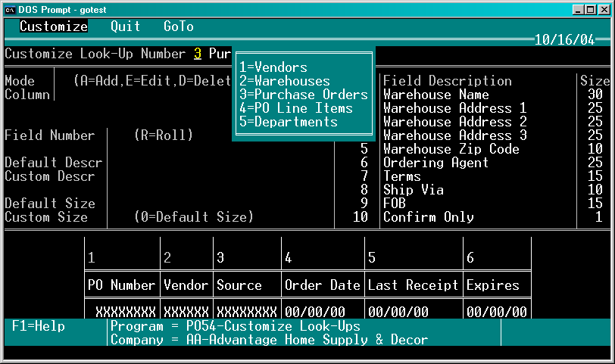Open the GoTo menu
Image resolution: width=615 pixels, height=364 pixels.
pos(179,26)
